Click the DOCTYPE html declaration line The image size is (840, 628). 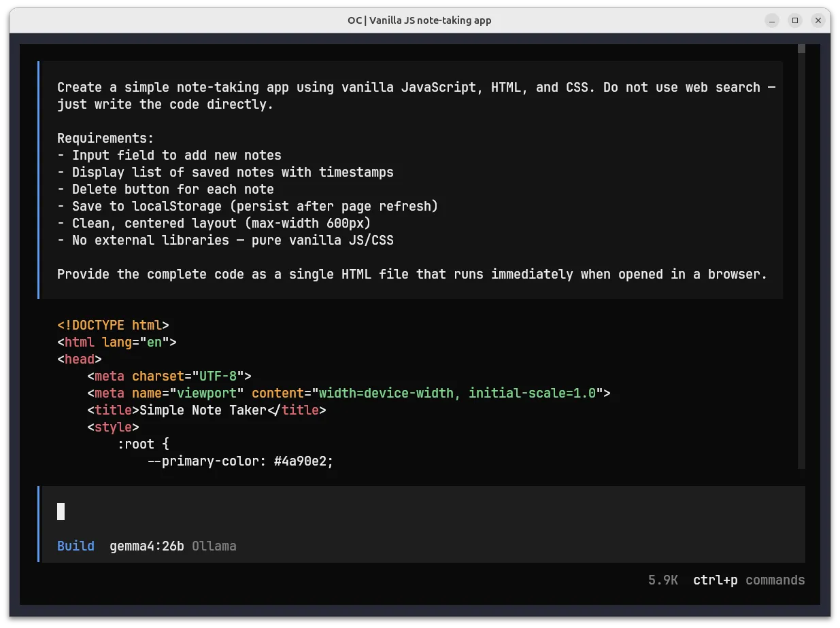112,325
